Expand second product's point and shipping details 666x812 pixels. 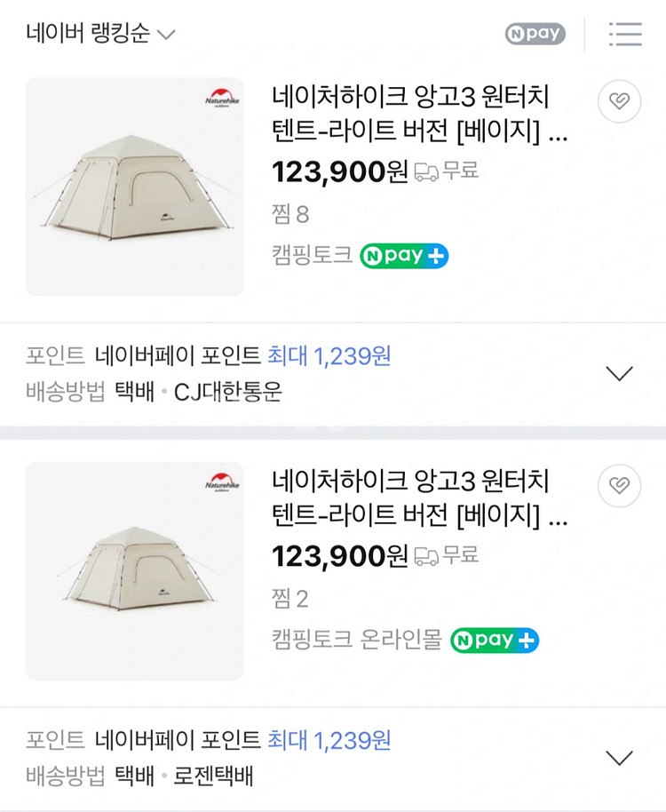coord(619,758)
